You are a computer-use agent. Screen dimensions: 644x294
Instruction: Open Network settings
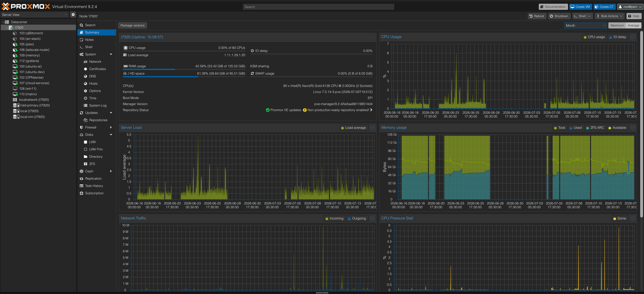coord(97,62)
